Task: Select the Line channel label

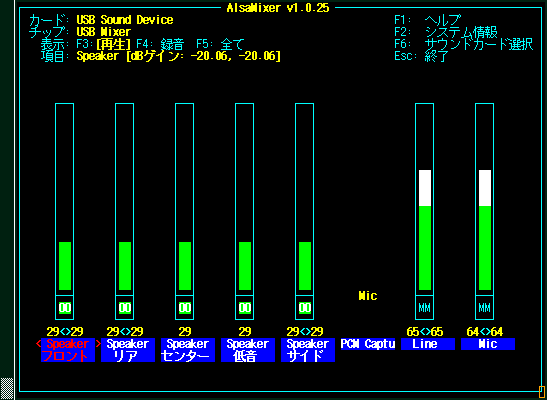Action: tap(428, 344)
